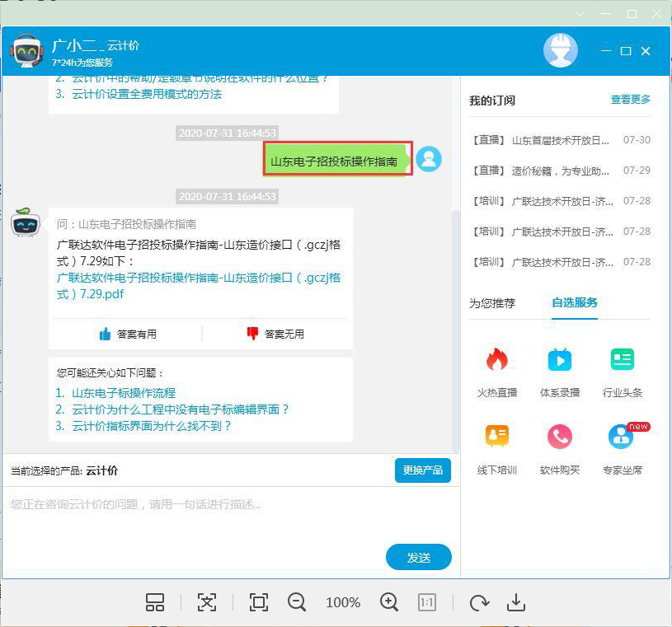Click 我的订阅 heading
672x627 pixels.
coord(492,101)
